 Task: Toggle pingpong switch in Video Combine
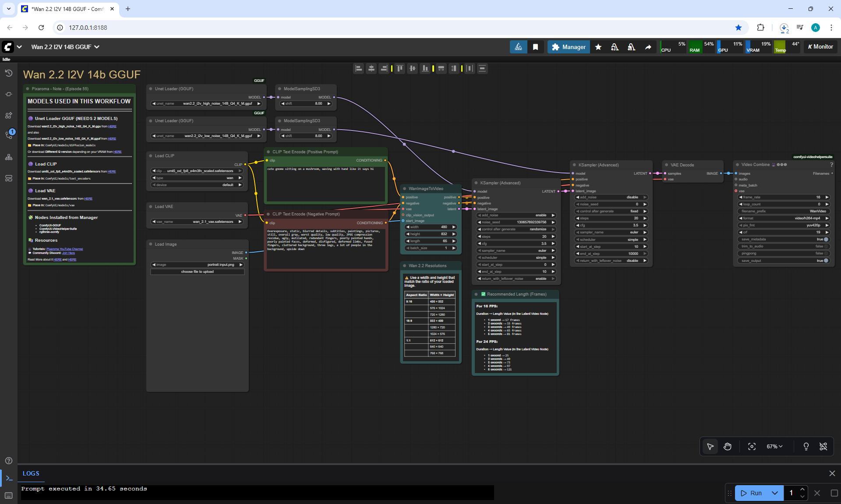[x=826, y=254]
